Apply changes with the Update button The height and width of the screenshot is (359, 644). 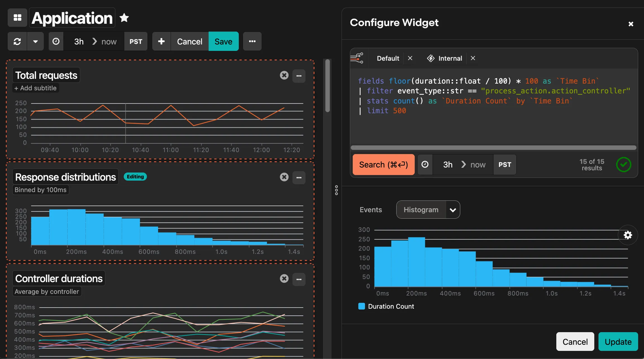coord(618,342)
